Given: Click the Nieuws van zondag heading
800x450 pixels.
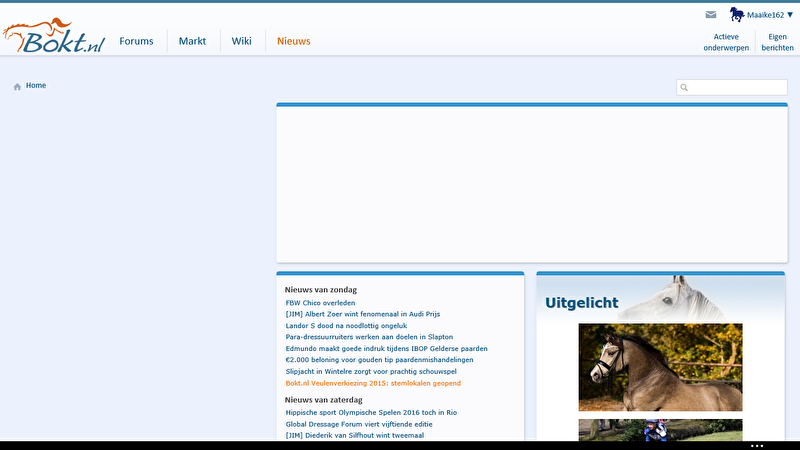Looking at the screenshot, I should point(320,290).
